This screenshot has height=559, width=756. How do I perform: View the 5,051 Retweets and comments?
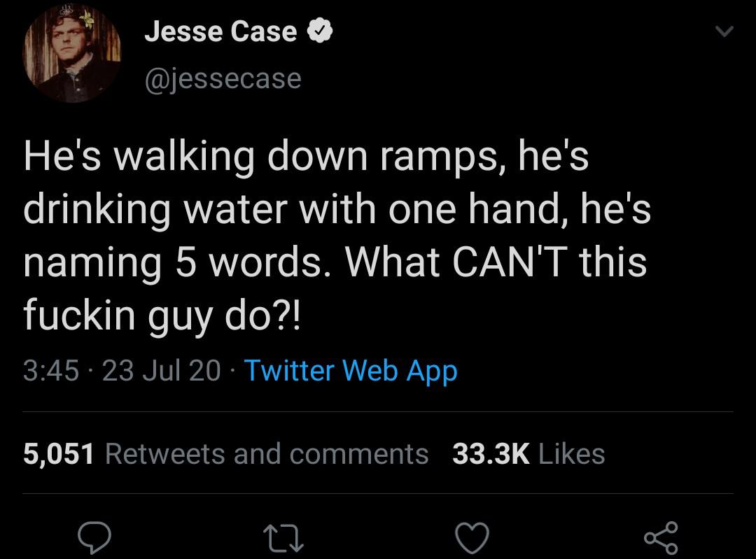pos(225,454)
